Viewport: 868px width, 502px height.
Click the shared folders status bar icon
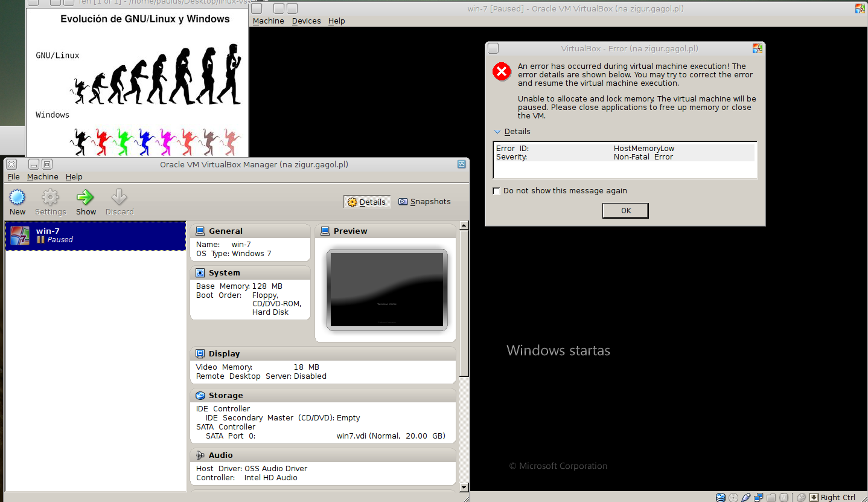(x=771, y=497)
